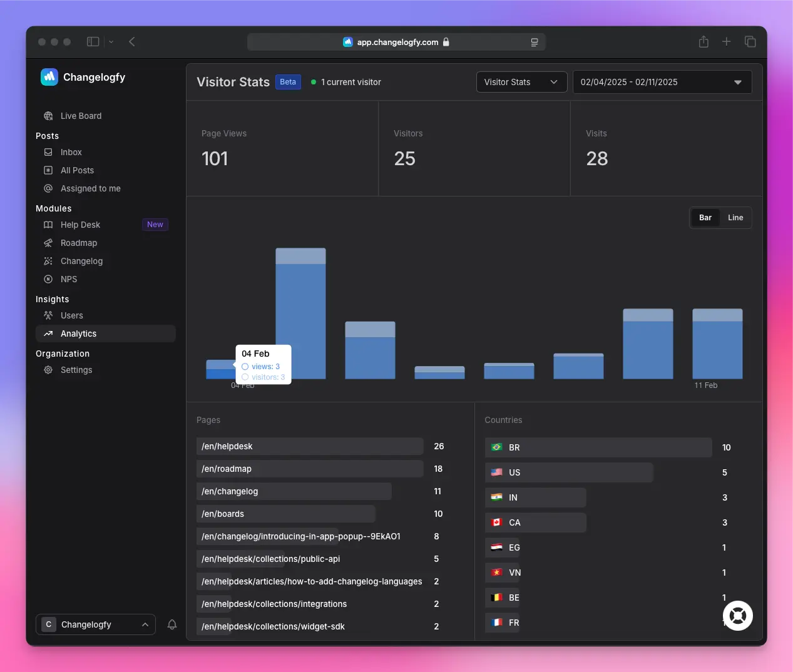
Task: Click the lock icon in address bar
Action: (446, 42)
